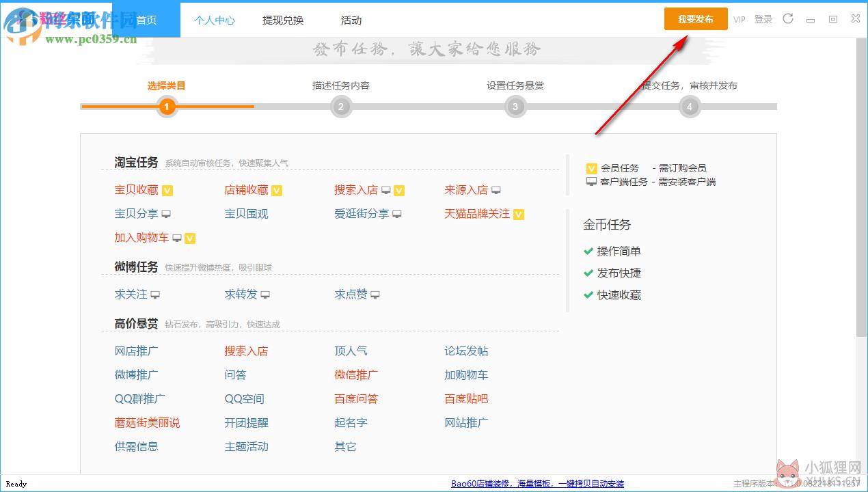Image resolution: width=868 pixels, height=492 pixels.
Task: Open the VIP link
Action: coord(740,20)
